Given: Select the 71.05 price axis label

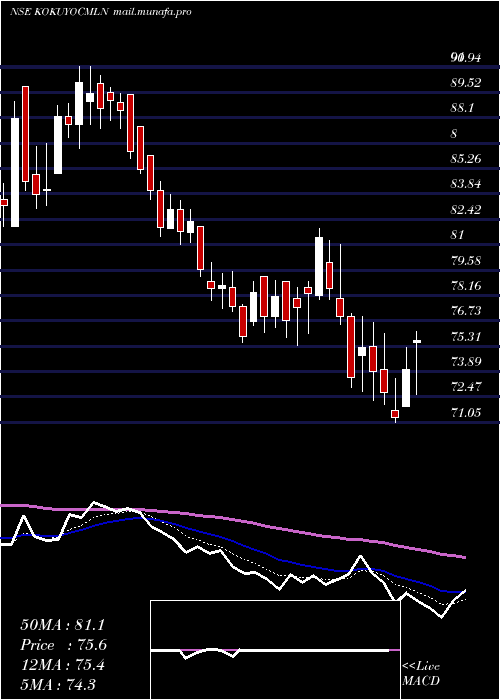Looking at the screenshot, I should pyautogui.click(x=466, y=413).
